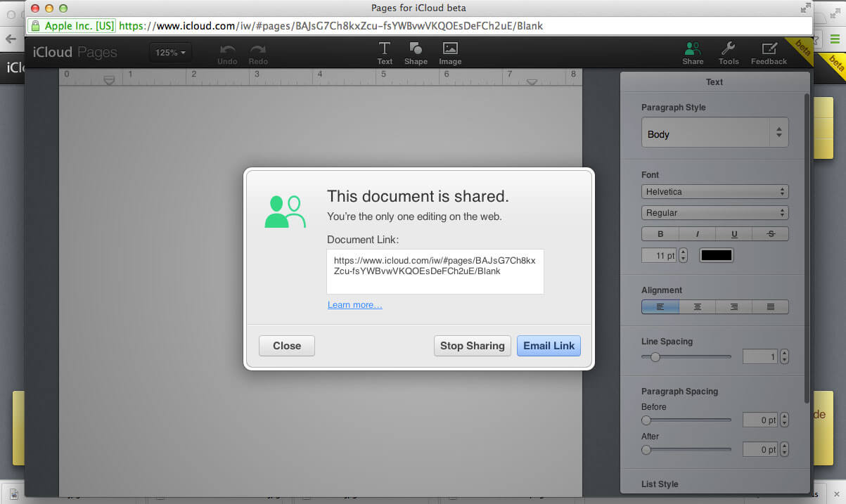
Task: Click the Stop Sharing button
Action: pos(472,345)
